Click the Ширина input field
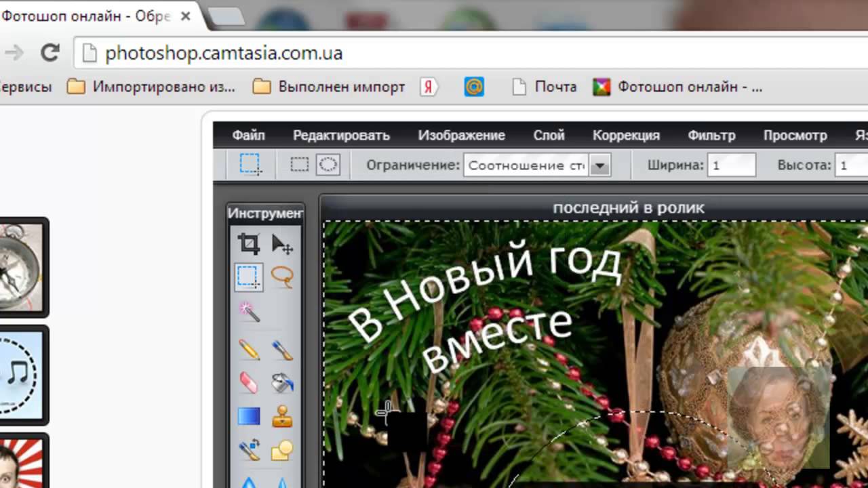The height and width of the screenshot is (488, 868). 732,165
